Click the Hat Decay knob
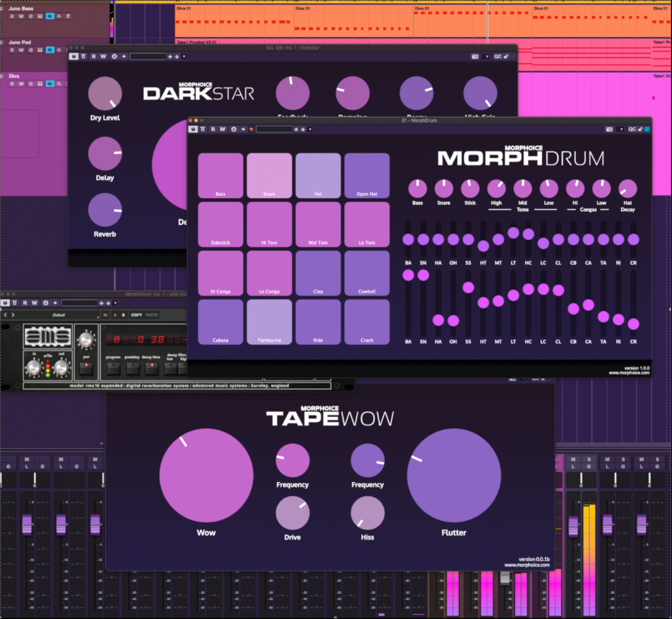672x619 pixels. coord(627,189)
